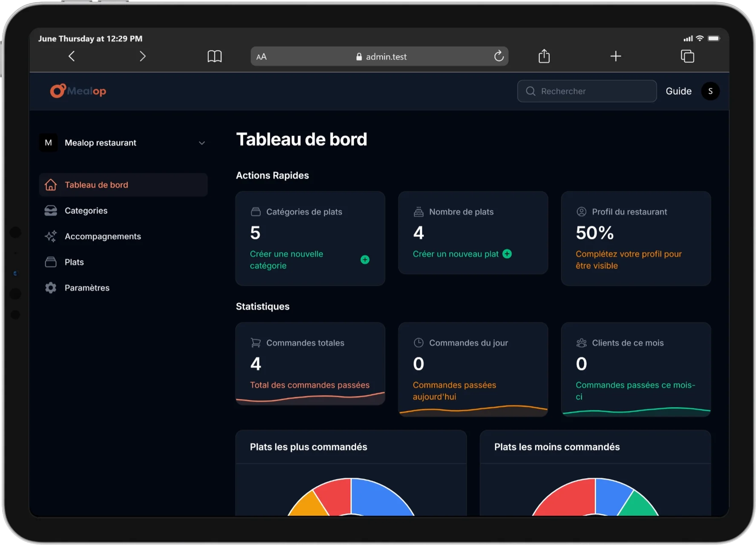Open the Guide link
756x545 pixels.
point(678,91)
